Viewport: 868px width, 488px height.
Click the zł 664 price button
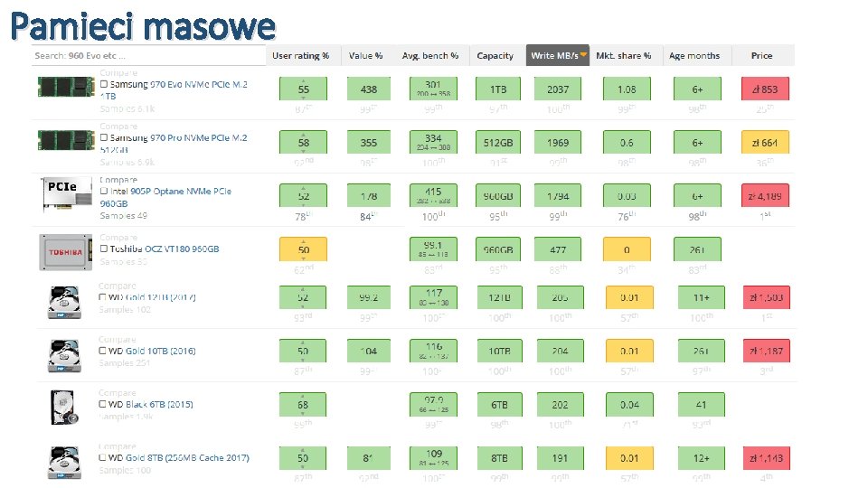pos(765,143)
